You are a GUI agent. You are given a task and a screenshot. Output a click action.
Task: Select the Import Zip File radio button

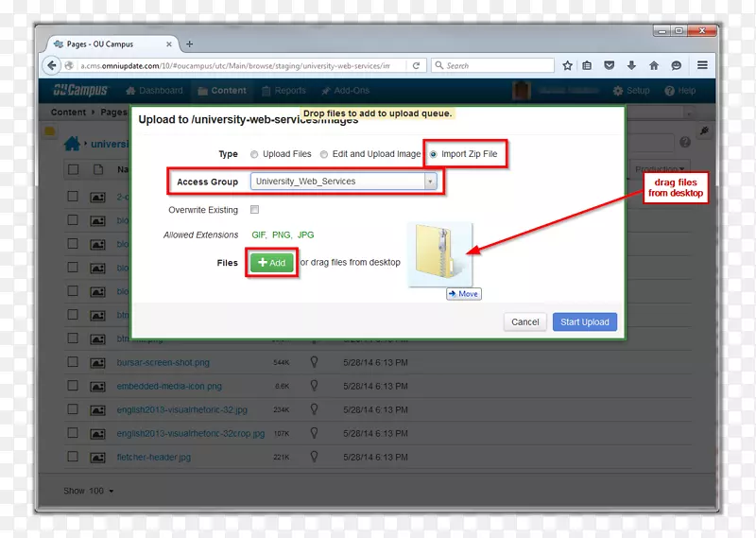(x=434, y=154)
